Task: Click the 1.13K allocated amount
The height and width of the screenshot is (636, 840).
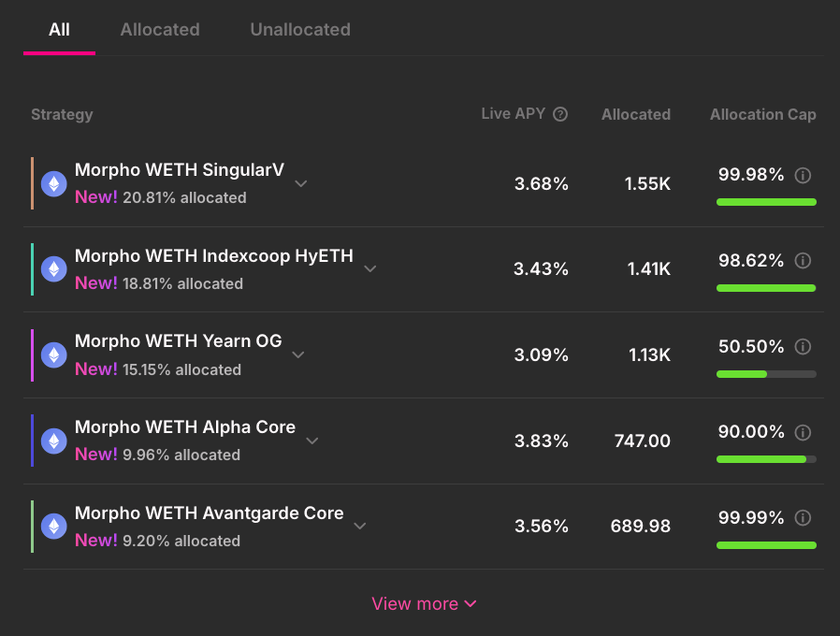Action: (649, 354)
